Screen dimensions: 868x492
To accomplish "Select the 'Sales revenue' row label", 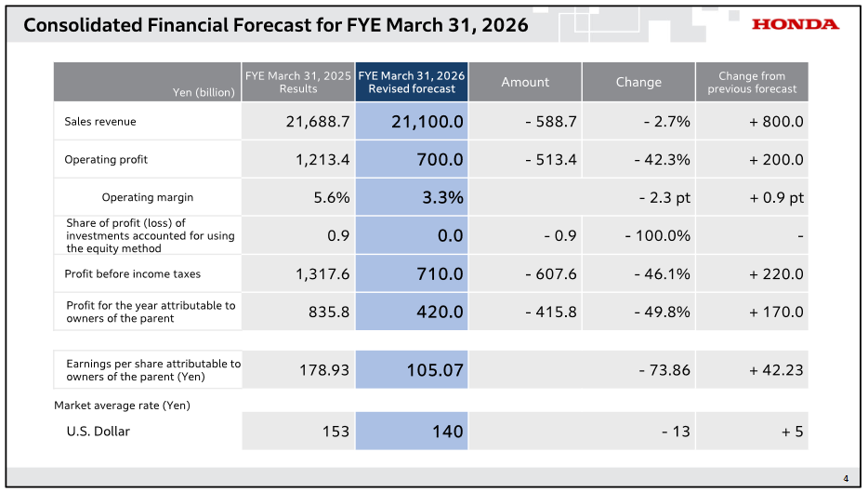I will (100, 122).
